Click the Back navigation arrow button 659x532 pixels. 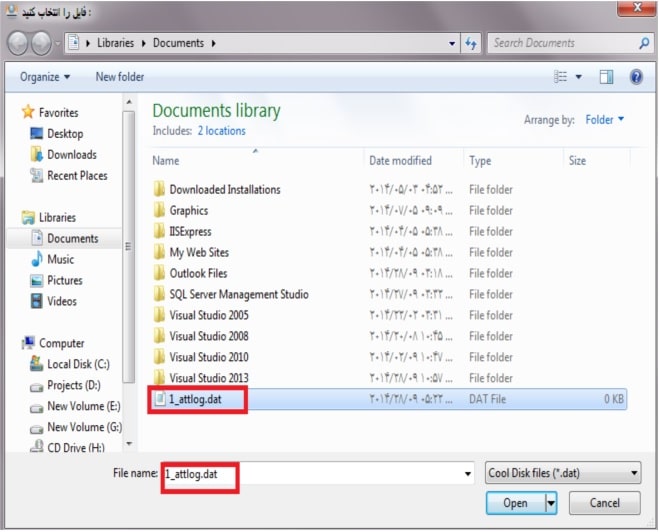click(x=20, y=44)
